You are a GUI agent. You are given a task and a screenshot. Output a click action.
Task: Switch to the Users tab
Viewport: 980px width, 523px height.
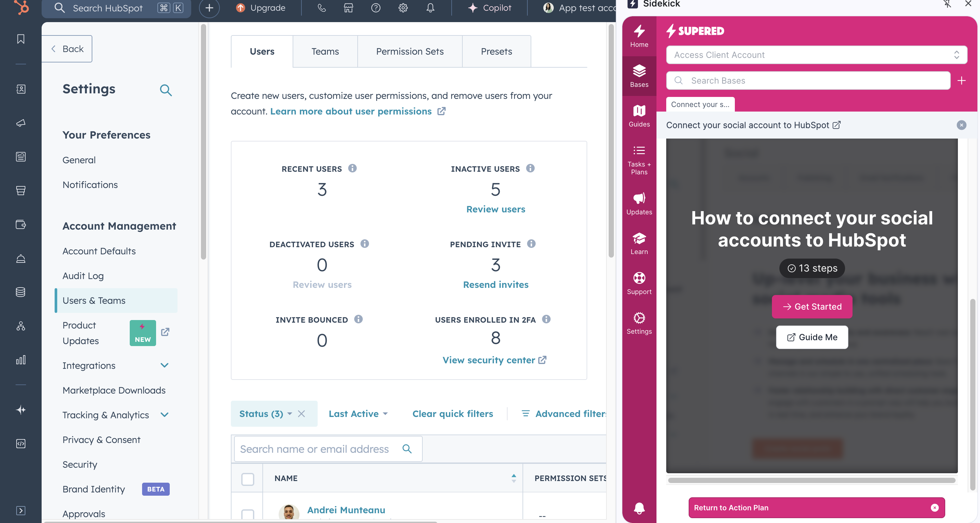tap(262, 51)
